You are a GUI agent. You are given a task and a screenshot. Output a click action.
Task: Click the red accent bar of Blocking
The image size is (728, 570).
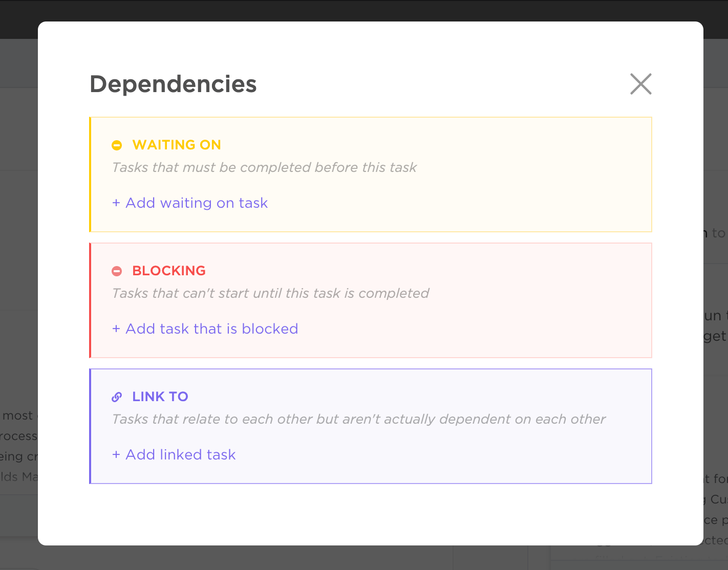point(91,300)
